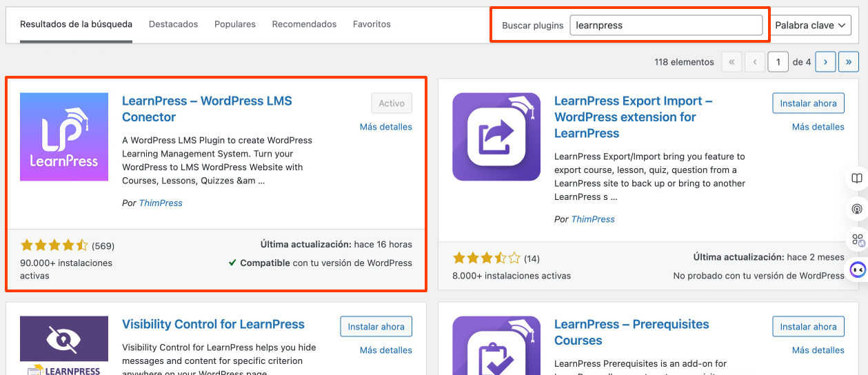
Task: Install LearnPress Export Import plugin now
Action: click(808, 103)
